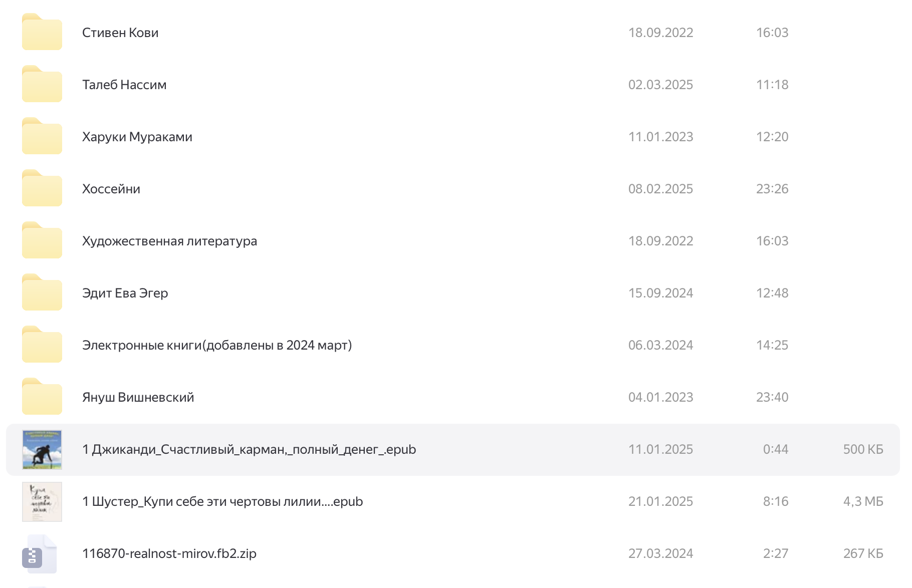Image resolution: width=912 pixels, height=588 pixels.
Task: Click the Талеб Нассим folder label
Action: (124, 85)
